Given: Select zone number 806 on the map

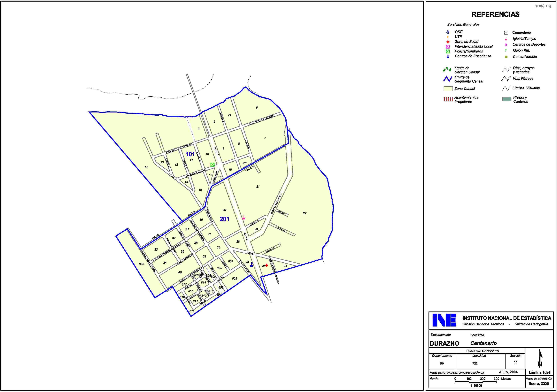Looking at the screenshot, I should (141, 264).
